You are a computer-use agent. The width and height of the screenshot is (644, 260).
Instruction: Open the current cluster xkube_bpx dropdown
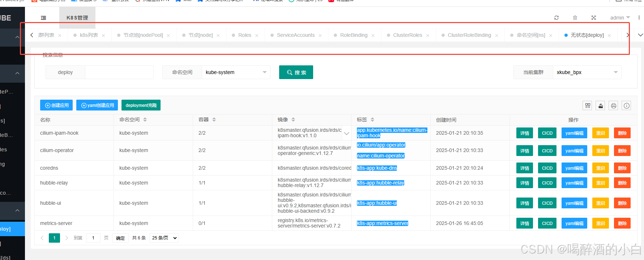(x=587, y=72)
